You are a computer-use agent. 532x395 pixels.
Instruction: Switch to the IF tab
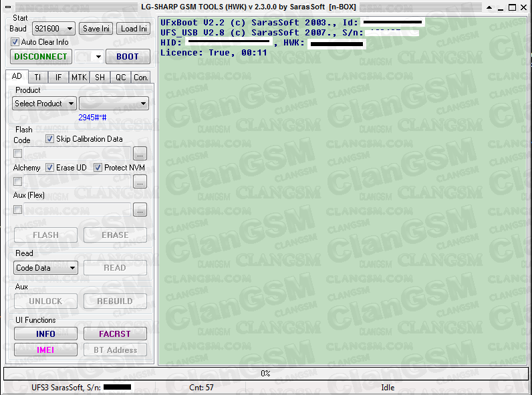coord(58,78)
